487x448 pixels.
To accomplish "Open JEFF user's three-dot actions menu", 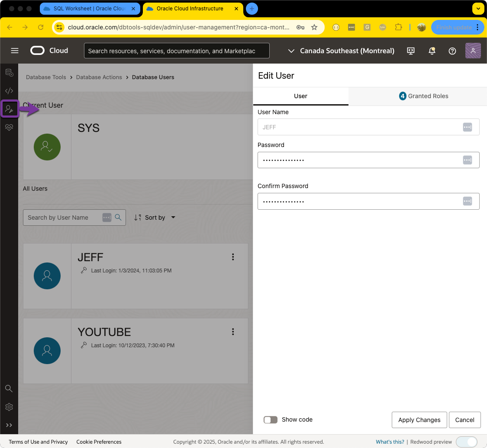I will click(233, 257).
